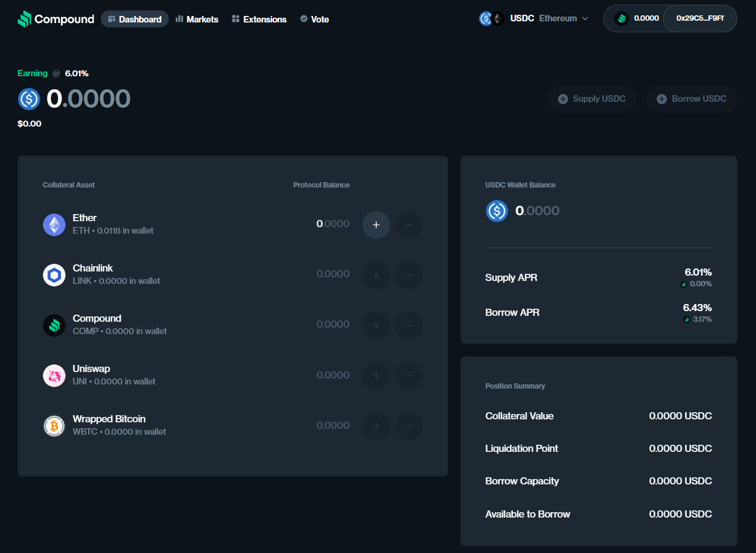This screenshot has width=756, height=553.
Task: Click the minus button for Ether collateral
Action: pos(409,225)
